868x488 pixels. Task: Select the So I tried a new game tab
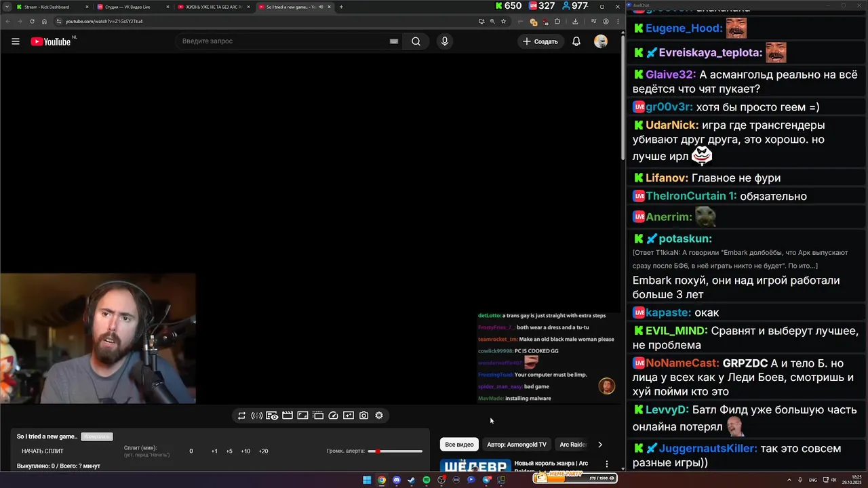point(294,7)
